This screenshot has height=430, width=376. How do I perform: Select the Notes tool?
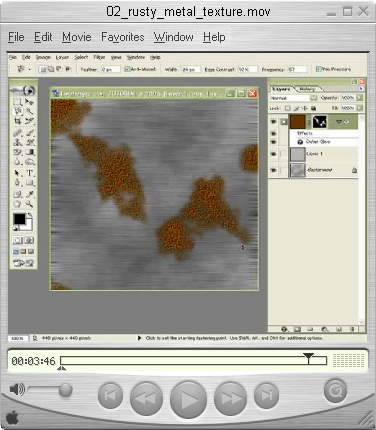pos(17,194)
